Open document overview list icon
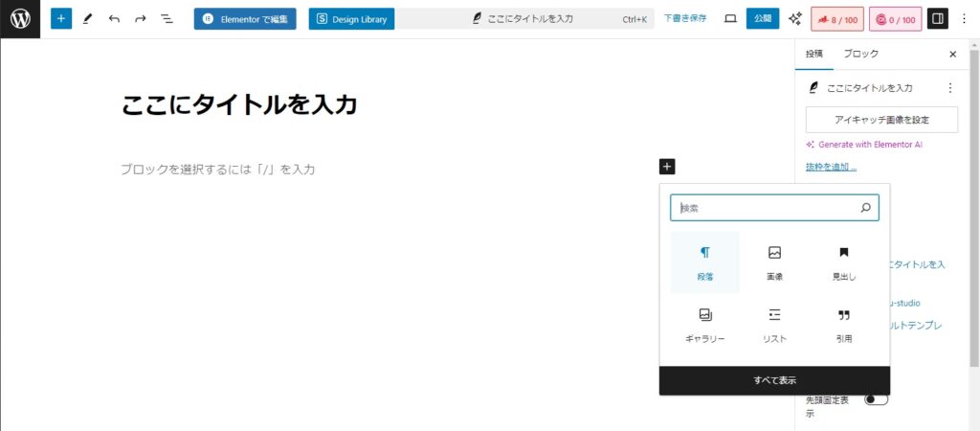980x431 pixels. tap(167, 18)
